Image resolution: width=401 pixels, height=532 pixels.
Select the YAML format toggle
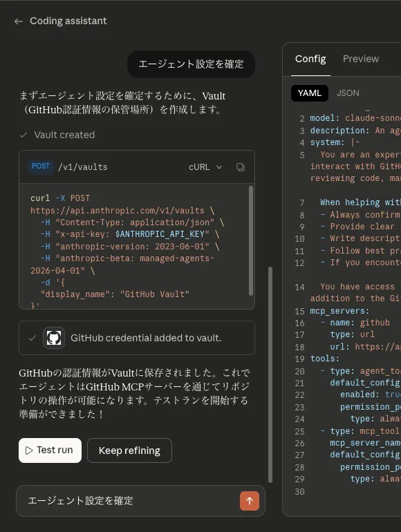point(310,93)
